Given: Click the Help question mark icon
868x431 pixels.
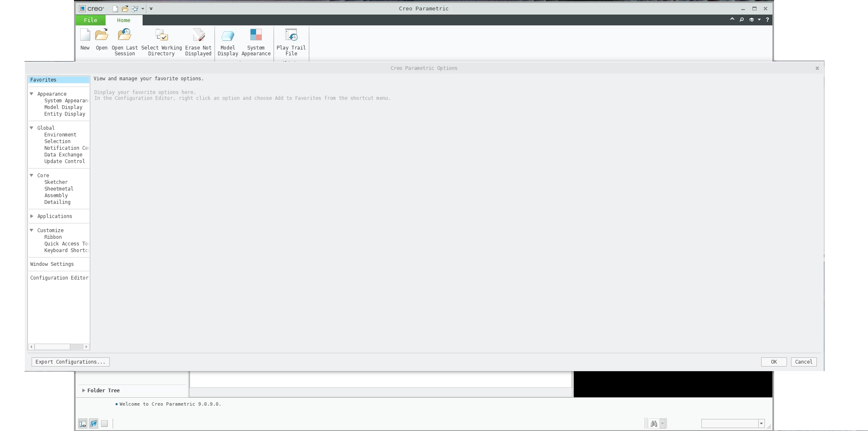Looking at the screenshot, I should (767, 20).
